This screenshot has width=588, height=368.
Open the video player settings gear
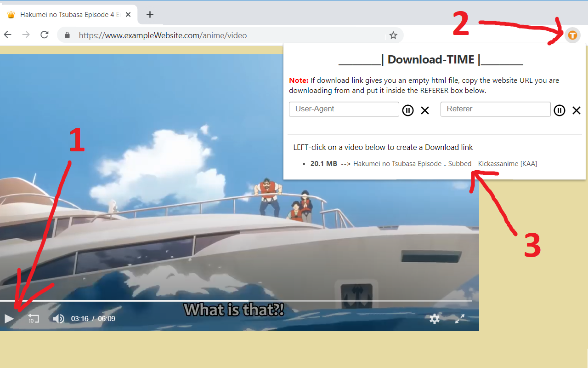(434, 318)
